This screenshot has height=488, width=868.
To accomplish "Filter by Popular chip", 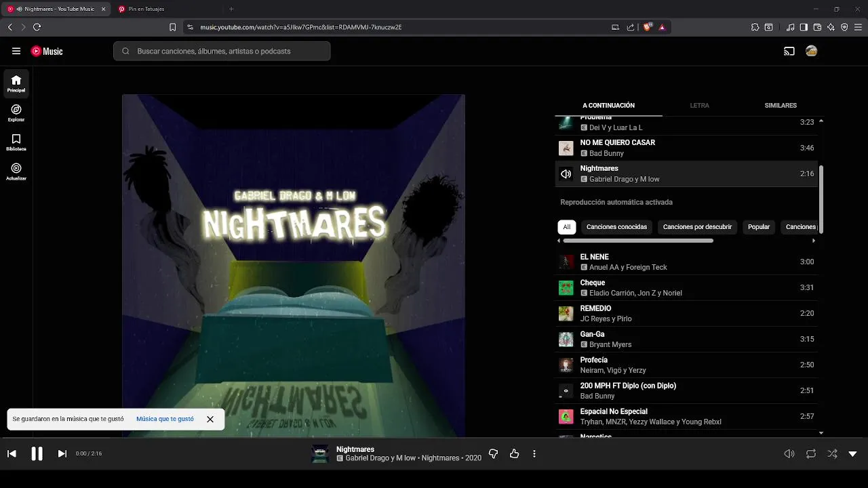I will [759, 227].
